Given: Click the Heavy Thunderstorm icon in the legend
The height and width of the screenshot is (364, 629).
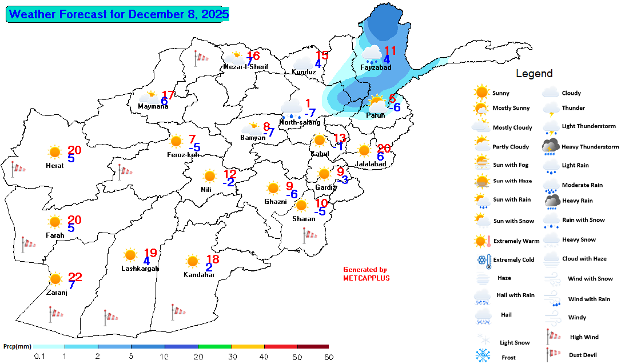Looking at the screenshot, I should [551, 147].
